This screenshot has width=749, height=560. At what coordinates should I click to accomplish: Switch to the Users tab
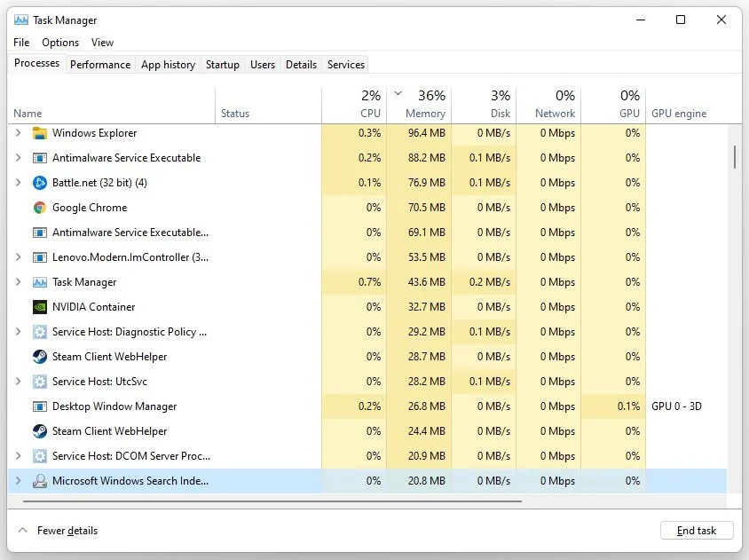tap(263, 65)
